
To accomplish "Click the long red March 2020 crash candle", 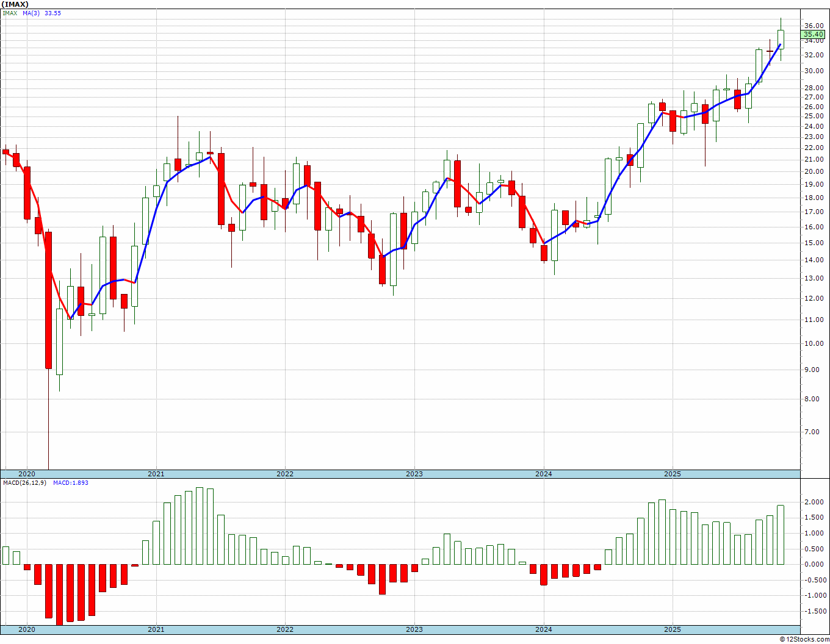I will coord(48,300).
